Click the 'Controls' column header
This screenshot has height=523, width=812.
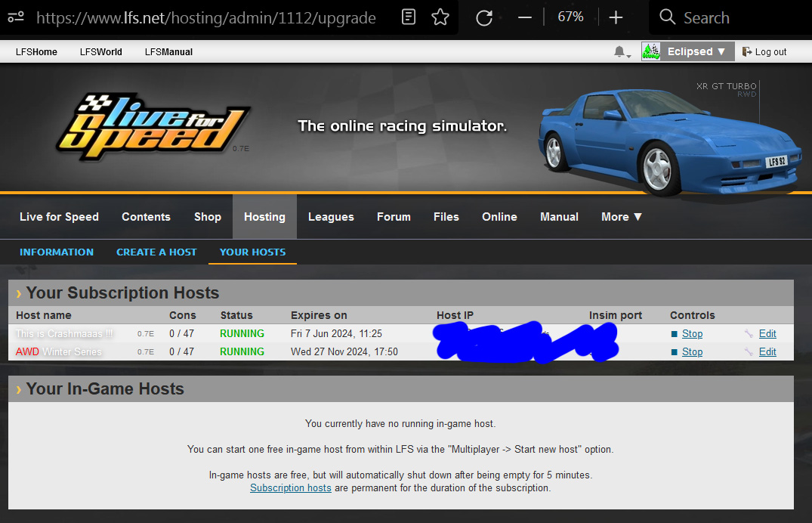pos(693,315)
